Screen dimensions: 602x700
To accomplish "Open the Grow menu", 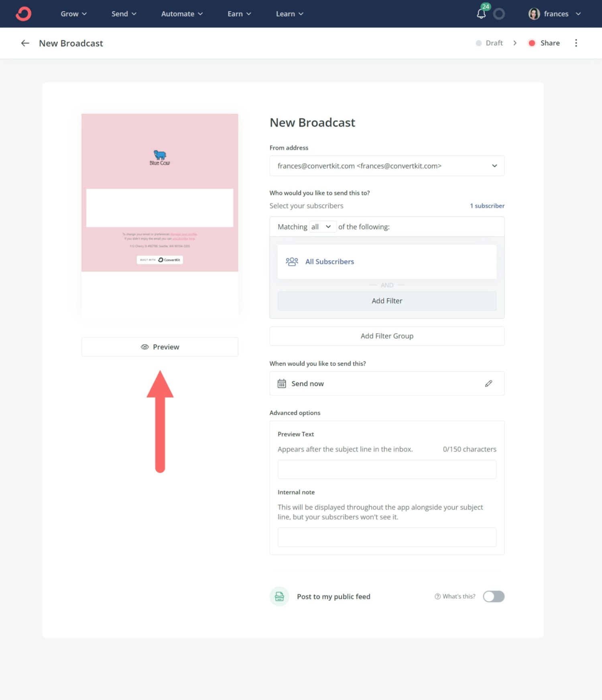I will (73, 14).
